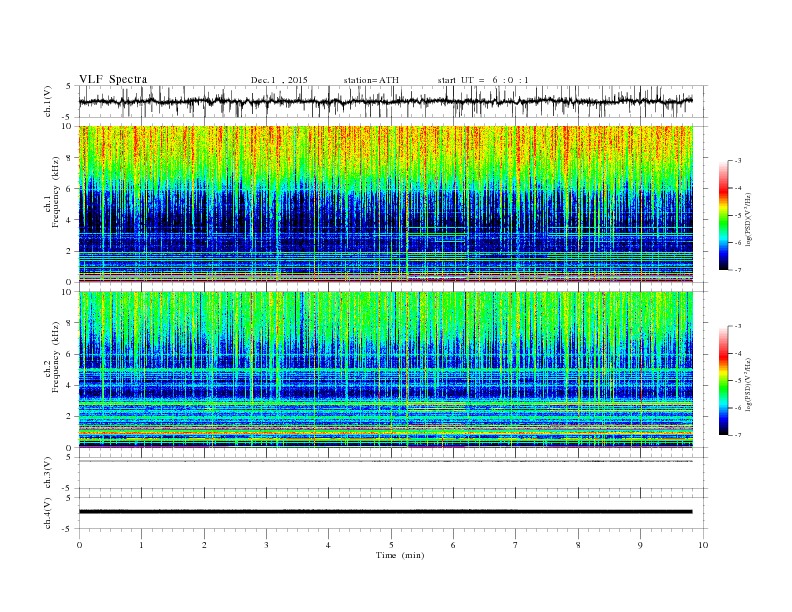The height and width of the screenshot is (612, 792).
Task: Click the "-7" tick on ch.2 colorbar
Action: 738,435
